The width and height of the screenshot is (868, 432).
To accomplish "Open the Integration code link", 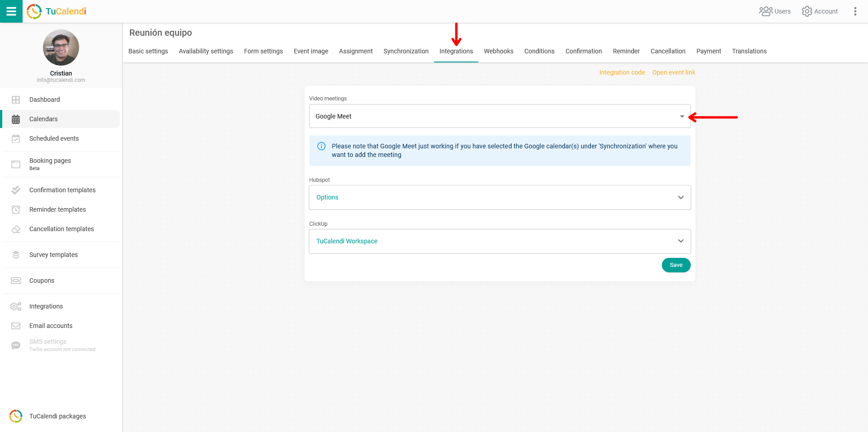I will [622, 72].
